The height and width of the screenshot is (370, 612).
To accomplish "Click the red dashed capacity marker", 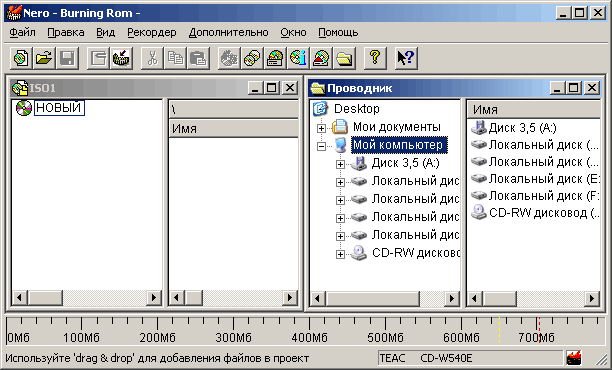I will pyautogui.click(x=539, y=330).
